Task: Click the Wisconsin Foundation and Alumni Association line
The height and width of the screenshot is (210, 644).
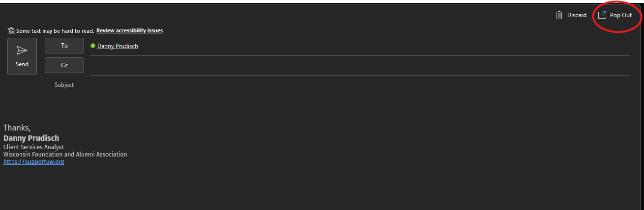Action: coord(65,154)
